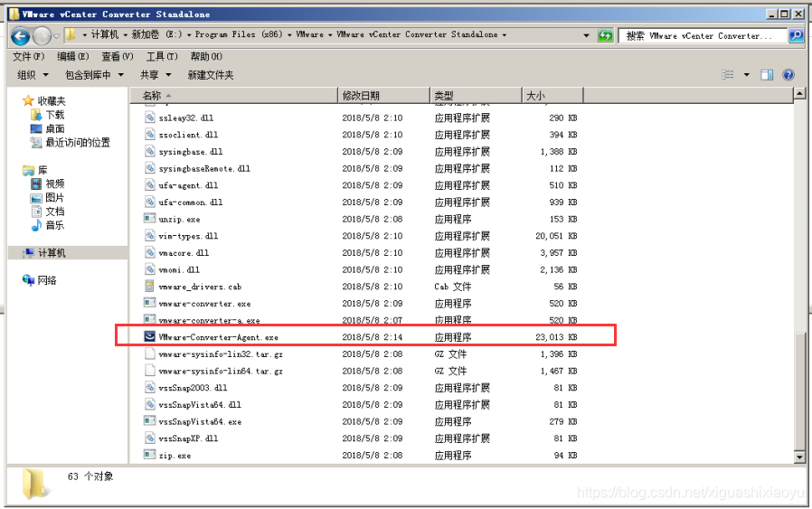Click the green Refresh address bar icon
The height and width of the screenshot is (509, 812).
point(605,36)
